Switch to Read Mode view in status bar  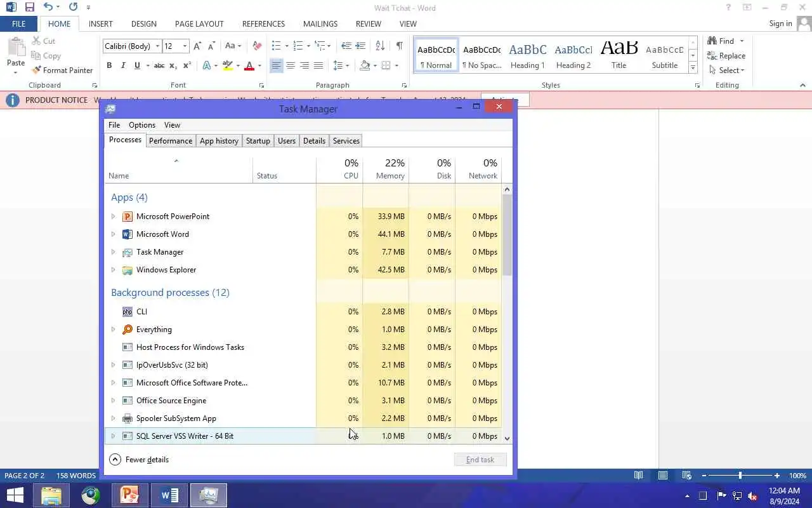click(x=639, y=476)
